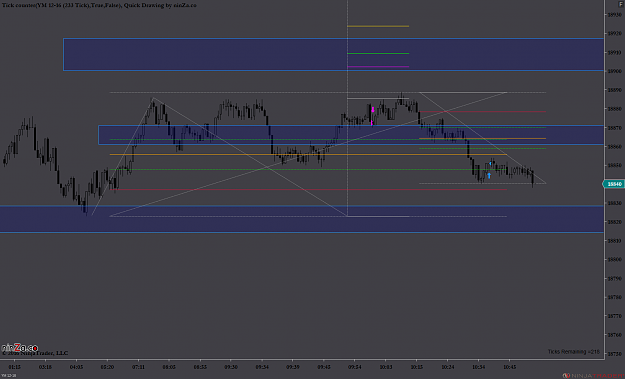Click the 03:18 time axis label
The image size is (625, 379).
click(45, 366)
